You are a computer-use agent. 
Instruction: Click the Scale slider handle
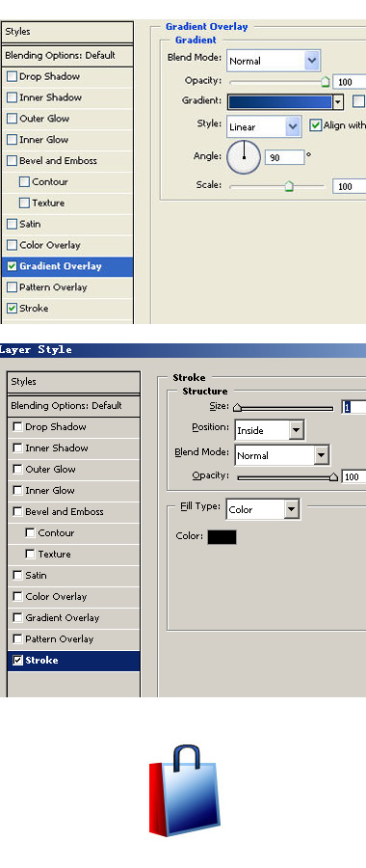pyautogui.click(x=289, y=186)
